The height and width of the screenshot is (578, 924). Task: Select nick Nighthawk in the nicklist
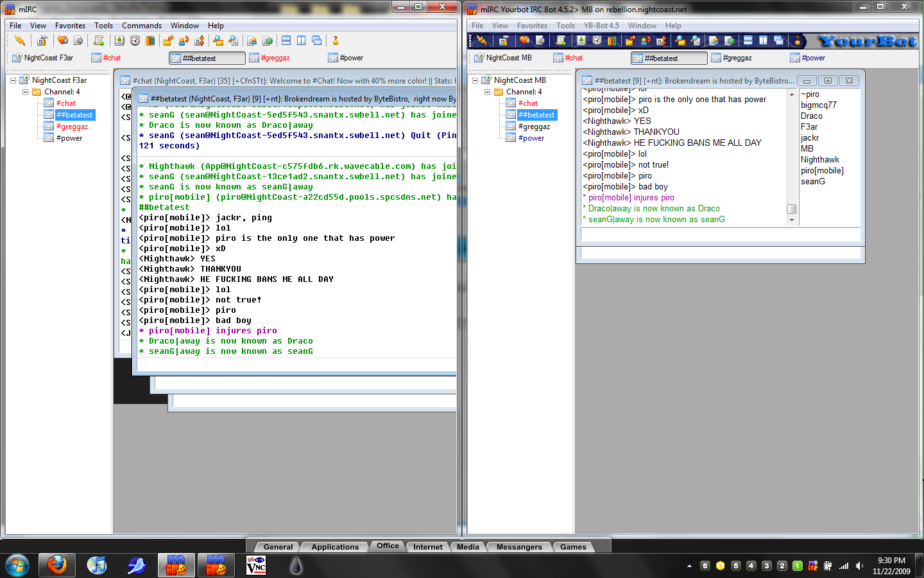[820, 160]
